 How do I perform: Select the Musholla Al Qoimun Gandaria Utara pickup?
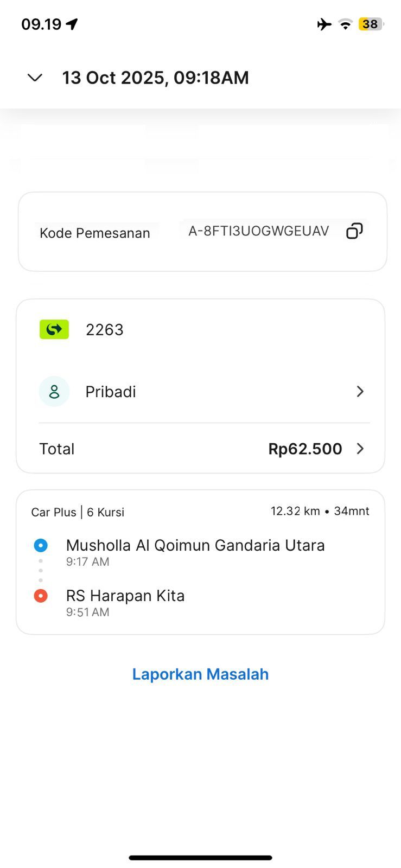[195, 545]
